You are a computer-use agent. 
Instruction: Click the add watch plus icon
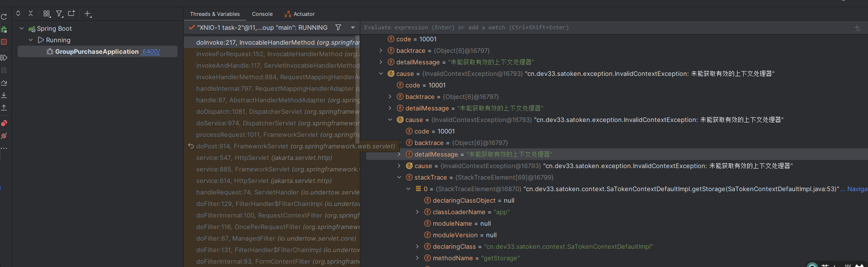coord(857,28)
